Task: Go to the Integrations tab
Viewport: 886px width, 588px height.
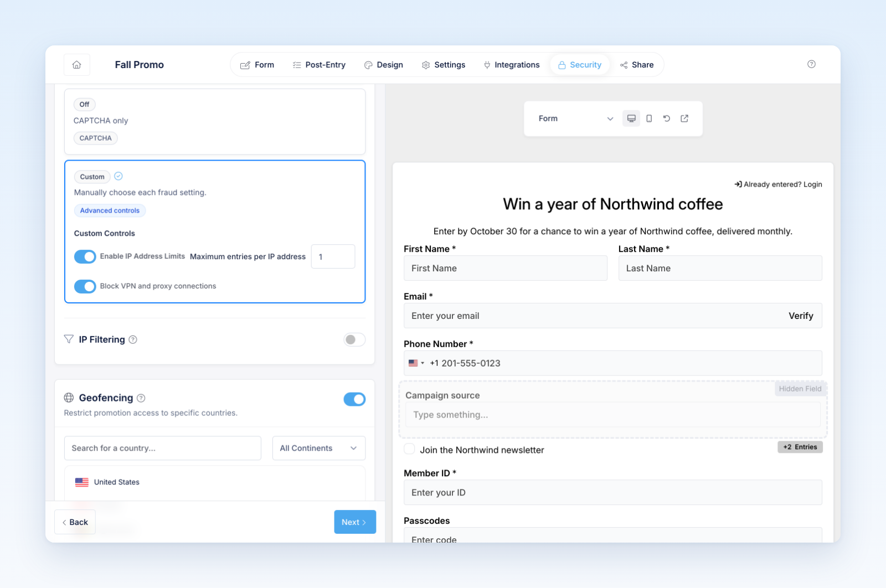Action: tap(512, 65)
